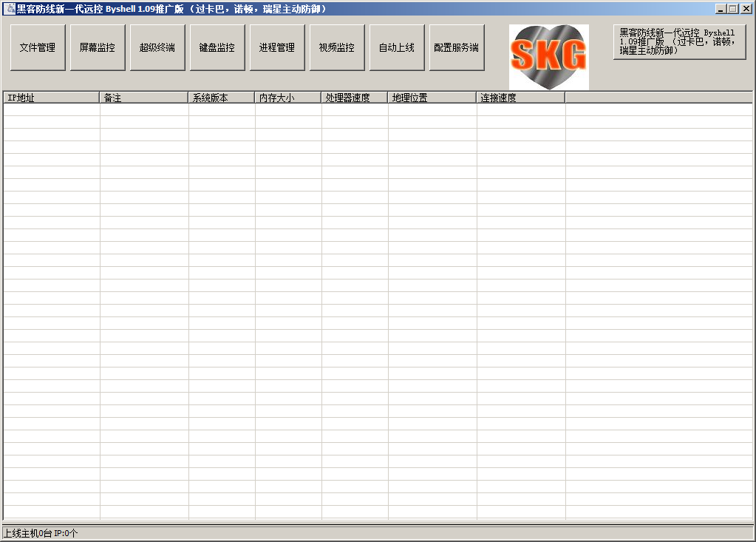756x542 pixels.
Task: Select the 超级终端 button
Action: click(157, 47)
